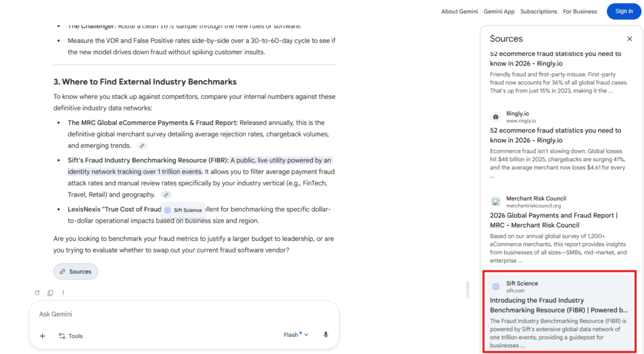Click heading Where to Find External Industry Benchmarks
The width and height of the screenshot is (644, 354).
(145, 82)
